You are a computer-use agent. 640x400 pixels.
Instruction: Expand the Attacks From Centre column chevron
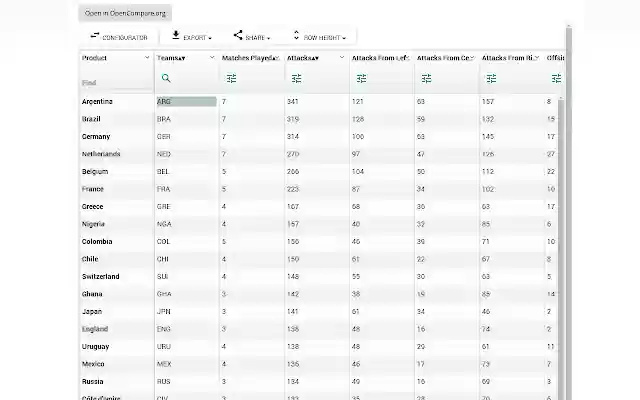pos(472,58)
